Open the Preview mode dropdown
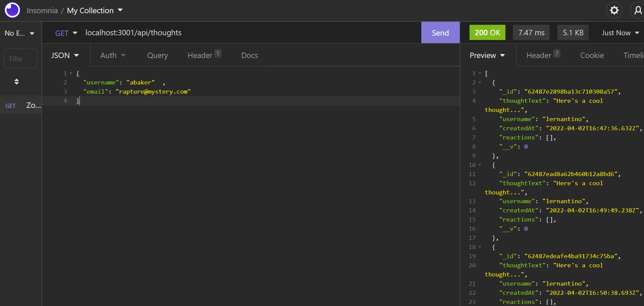This screenshot has width=644, height=306. 487,55
